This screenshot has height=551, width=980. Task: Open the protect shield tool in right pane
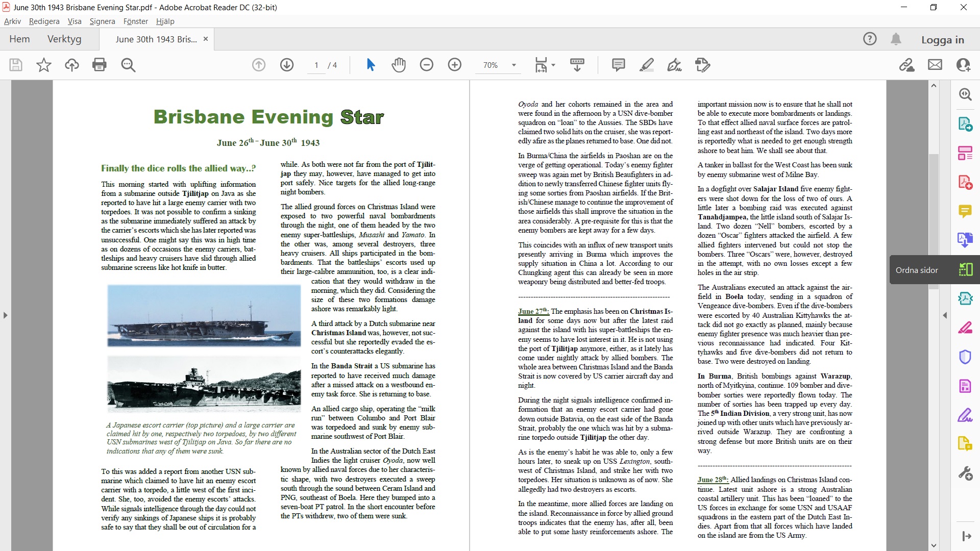[x=965, y=357]
